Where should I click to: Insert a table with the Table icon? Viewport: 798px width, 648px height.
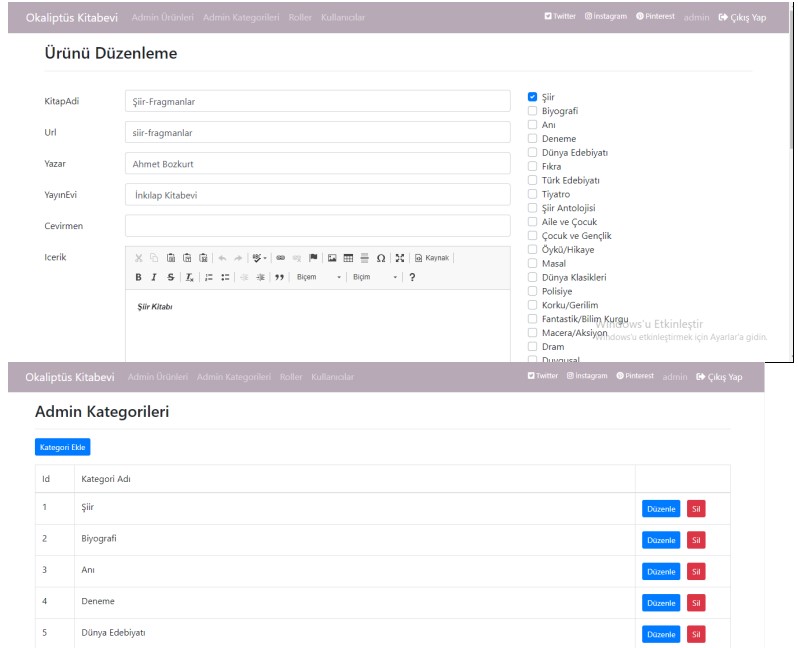pyautogui.click(x=348, y=258)
